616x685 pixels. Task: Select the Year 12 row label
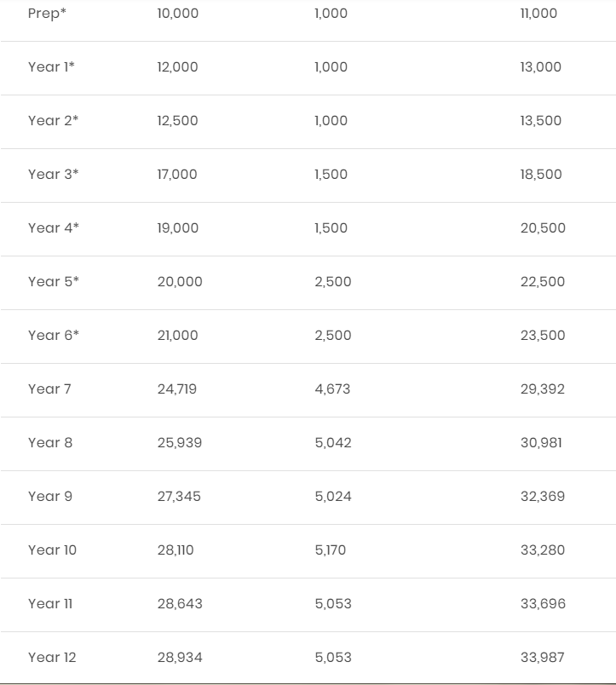[x=52, y=658]
